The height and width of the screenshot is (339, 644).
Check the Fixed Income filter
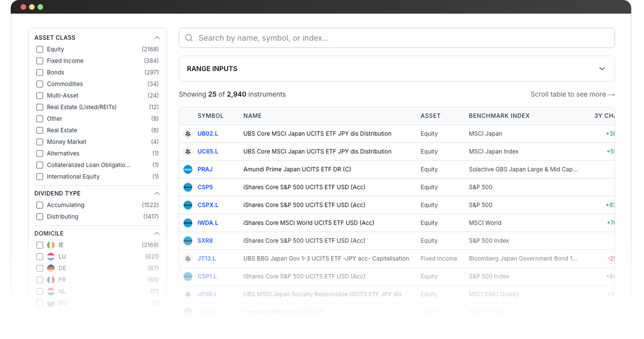pyautogui.click(x=39, y=61)
